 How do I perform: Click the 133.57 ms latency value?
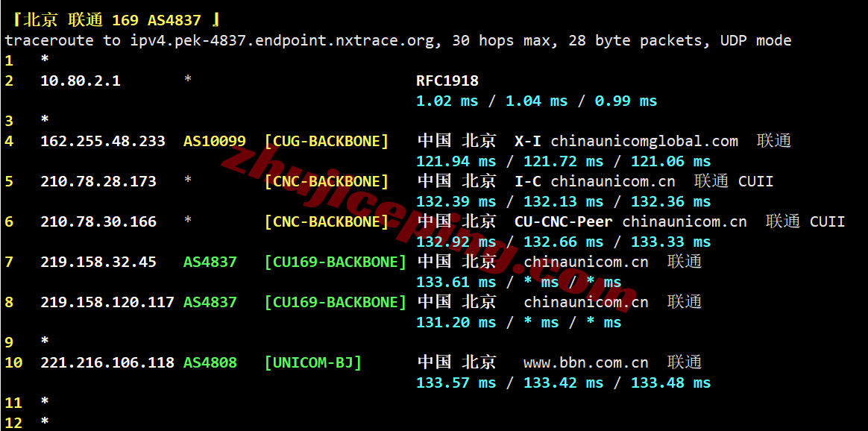(x=456, y=383)
